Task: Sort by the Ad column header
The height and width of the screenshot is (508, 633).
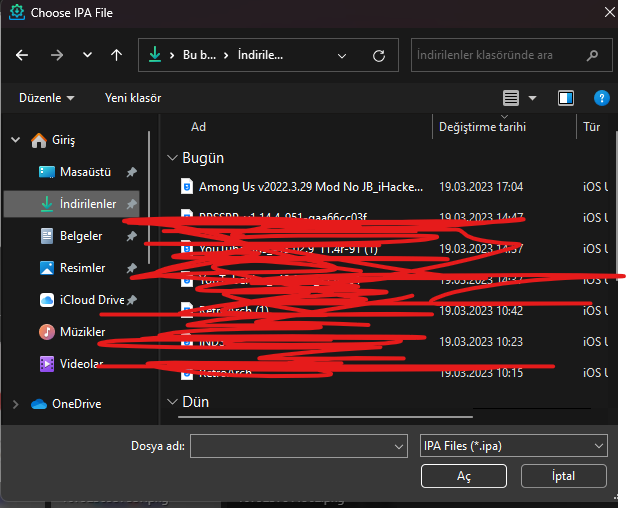Action: [x=198, y=127]
